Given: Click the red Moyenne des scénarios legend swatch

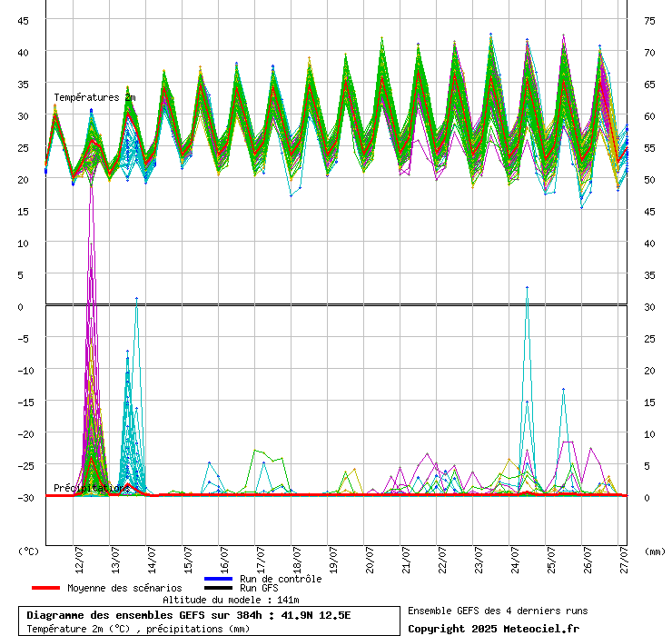Looking at the screenshot, I should (45, 588).
